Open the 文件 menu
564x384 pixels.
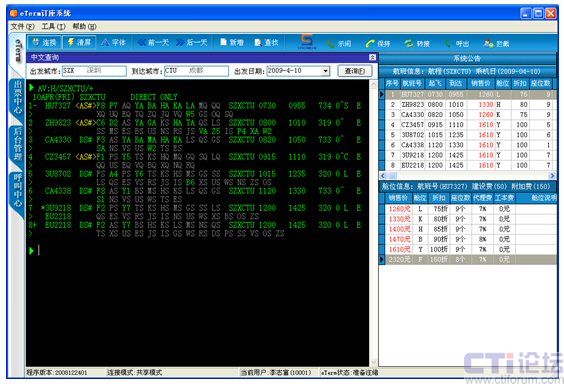tap(22, 27)
